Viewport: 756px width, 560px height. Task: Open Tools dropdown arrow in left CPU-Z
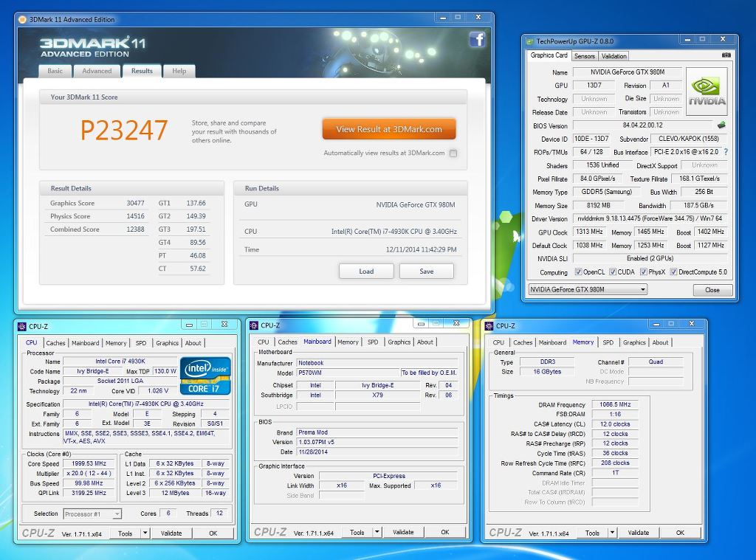pos(145,533)
